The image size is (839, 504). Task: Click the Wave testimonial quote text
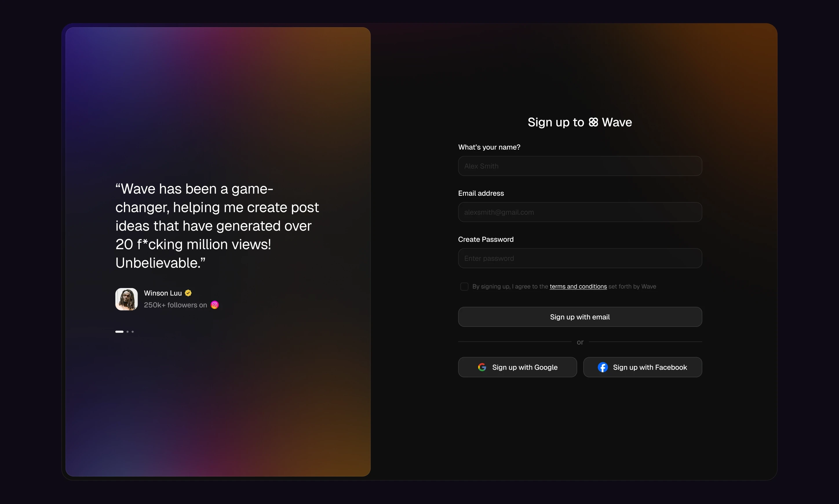tap(217, 226)
